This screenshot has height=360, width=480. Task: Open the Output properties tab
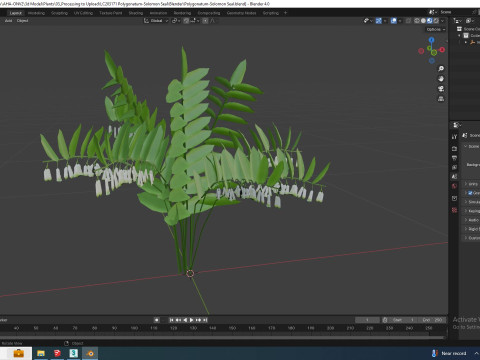pos(454,158)
